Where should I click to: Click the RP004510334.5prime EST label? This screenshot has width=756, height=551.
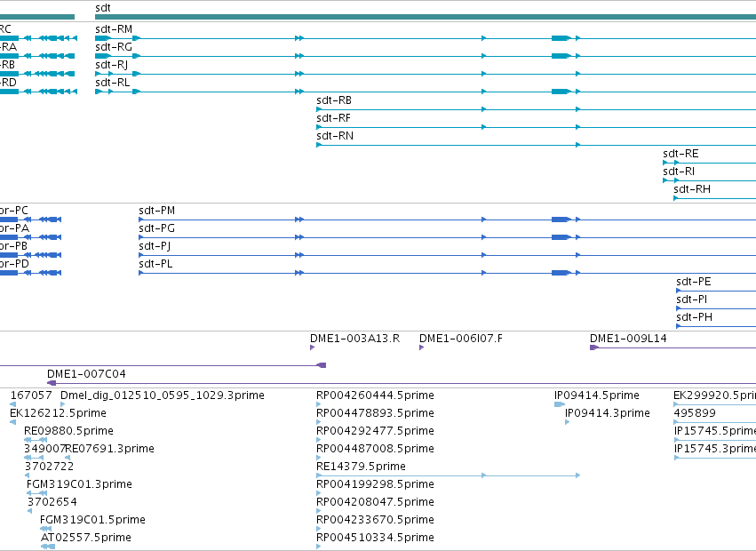point(375,538)
